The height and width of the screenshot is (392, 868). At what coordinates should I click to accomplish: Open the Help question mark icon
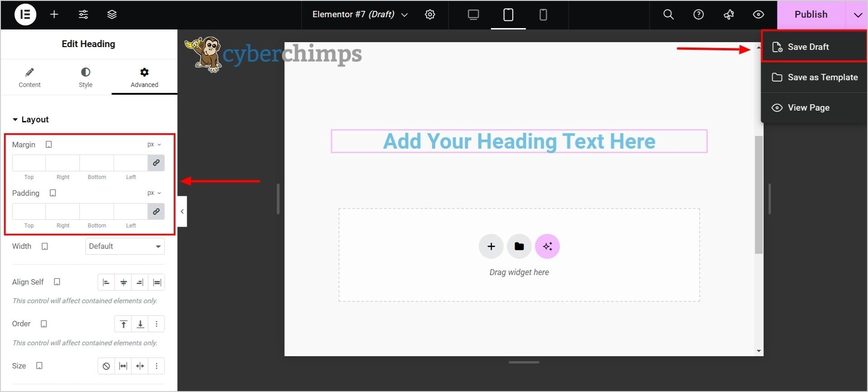pyautogui.click(x=698, y=15)
